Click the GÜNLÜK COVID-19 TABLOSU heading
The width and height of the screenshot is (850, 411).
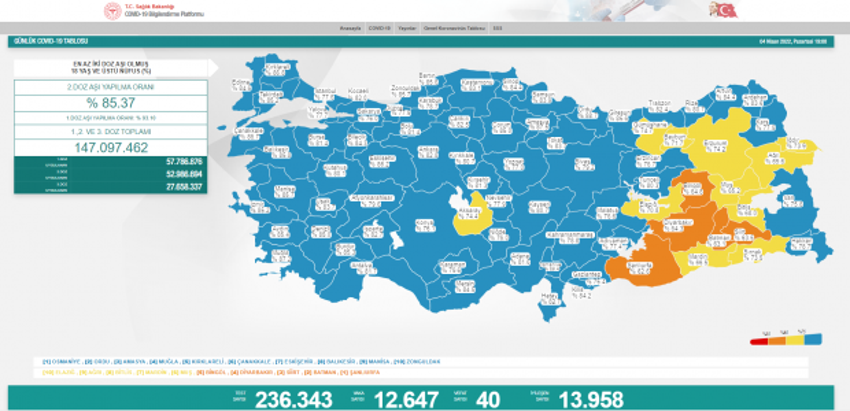point(51,41)
